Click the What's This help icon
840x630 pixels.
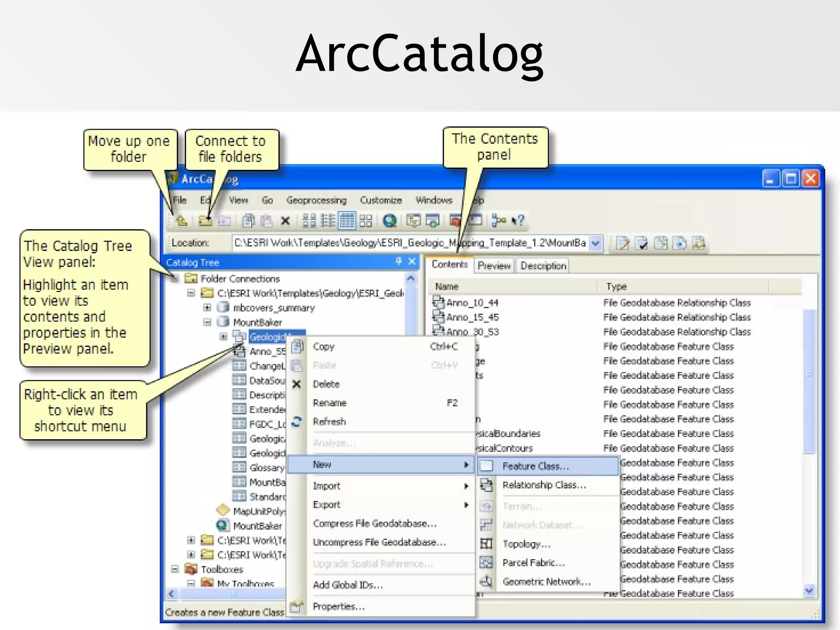click(x=518, y=221)
